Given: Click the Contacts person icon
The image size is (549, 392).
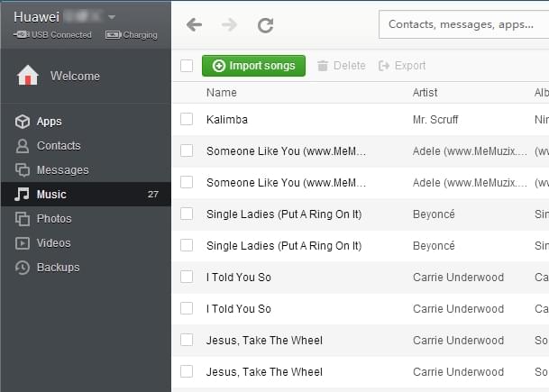Looking at the screenshot, I should pos(23,146).
